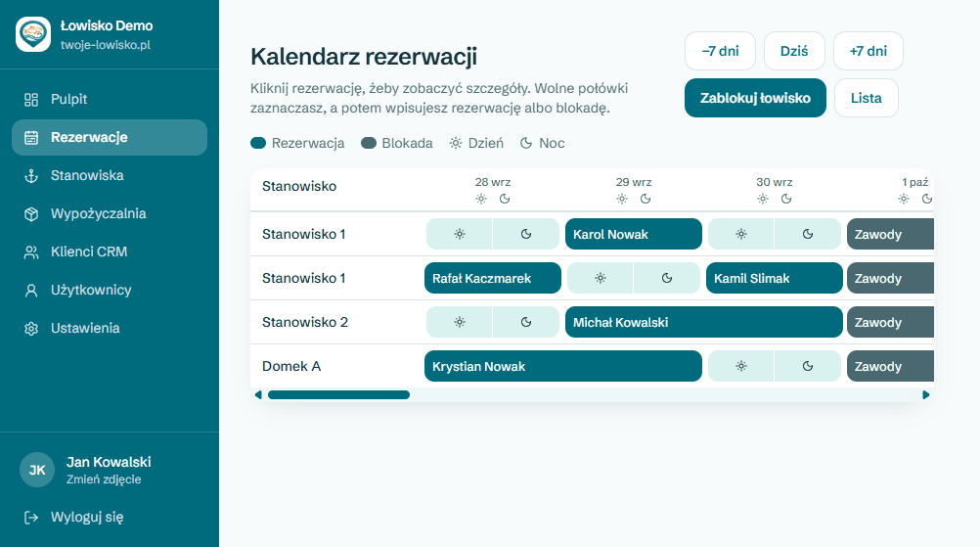Viewport: 980px width, 547px height.
Task: Open the Rezerwacje section
Action: [x=110, y=138]
